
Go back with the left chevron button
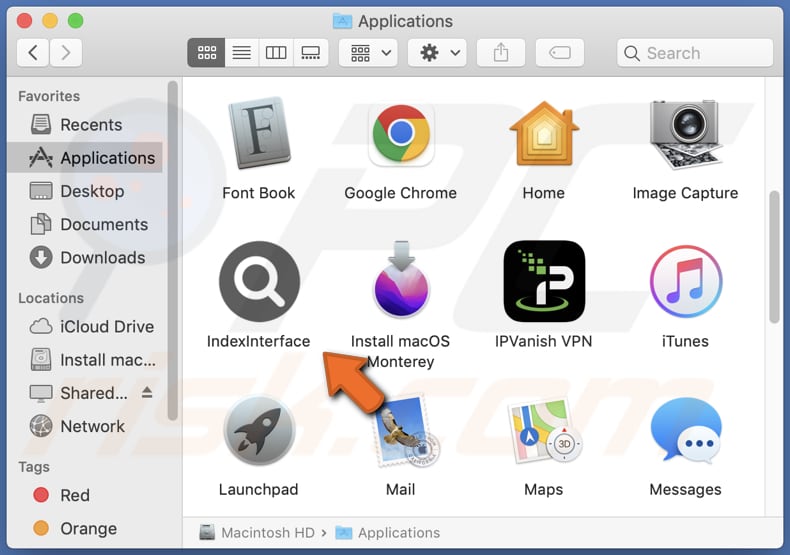pyautogui.click(x=33, y=52)
